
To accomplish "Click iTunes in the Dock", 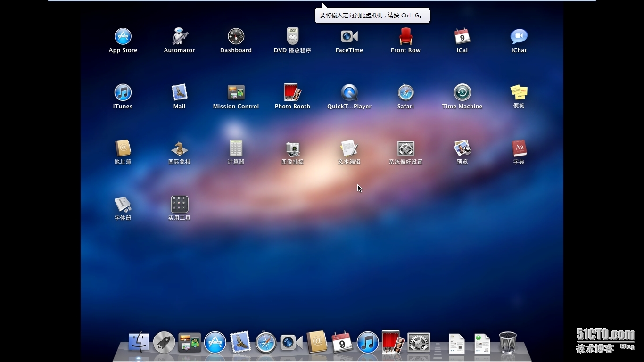I will [x=368, y=343].
